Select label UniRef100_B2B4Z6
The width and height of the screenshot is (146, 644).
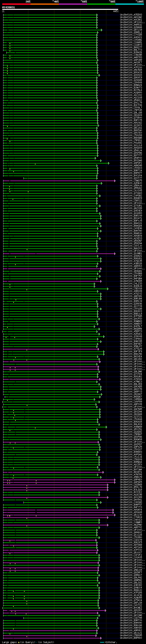tap(131, 52)
